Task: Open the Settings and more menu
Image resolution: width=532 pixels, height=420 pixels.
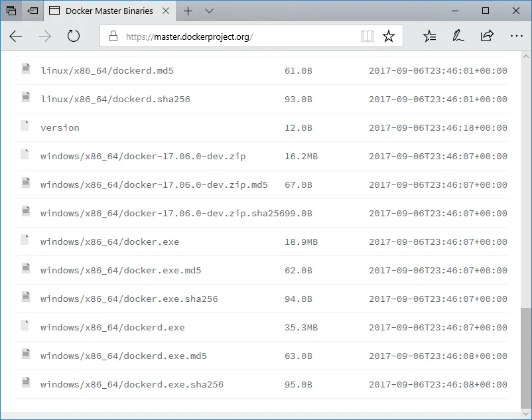Action: point(516,36)
